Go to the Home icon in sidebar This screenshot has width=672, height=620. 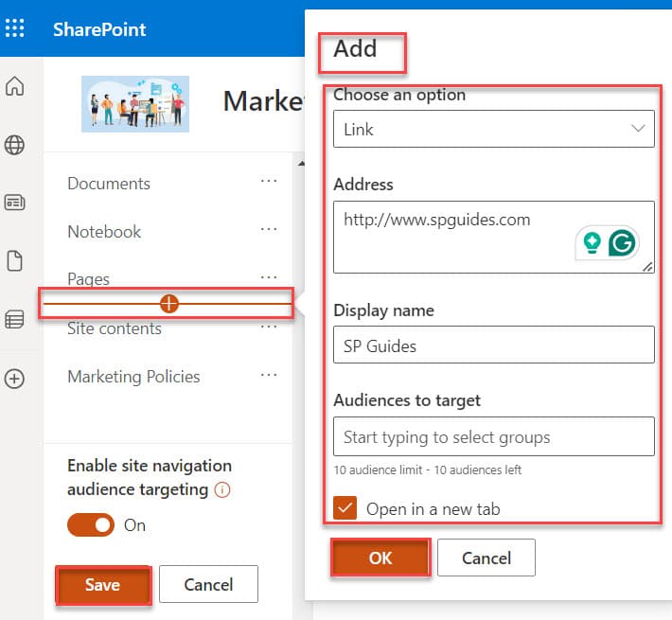coord(14,86)
